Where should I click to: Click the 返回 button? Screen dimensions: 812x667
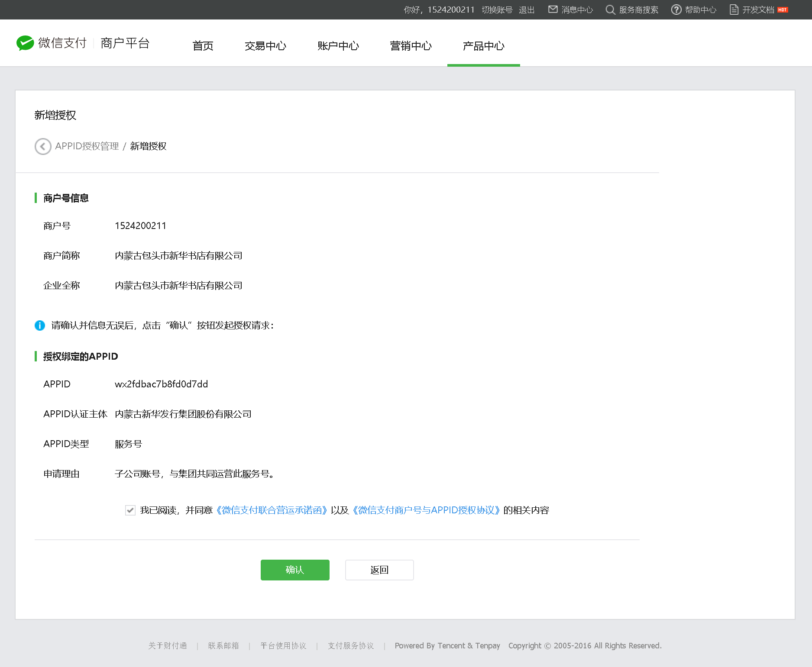(379, 570)
